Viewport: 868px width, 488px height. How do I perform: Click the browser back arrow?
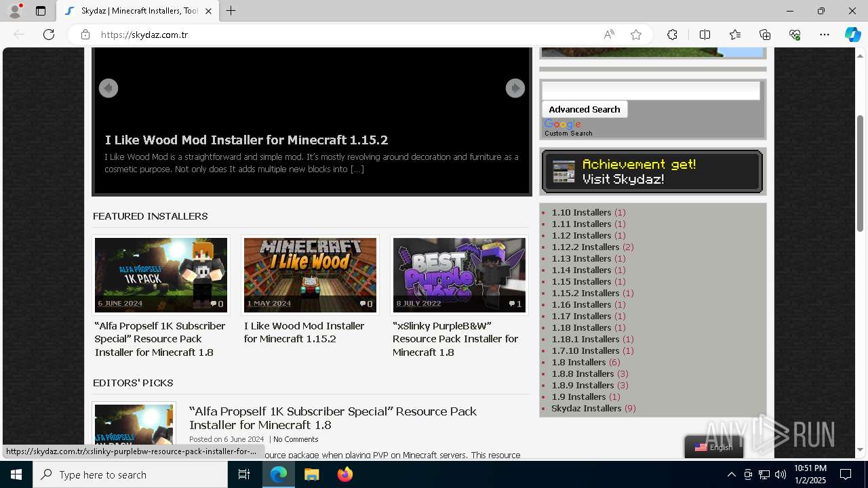pos(19,35)
